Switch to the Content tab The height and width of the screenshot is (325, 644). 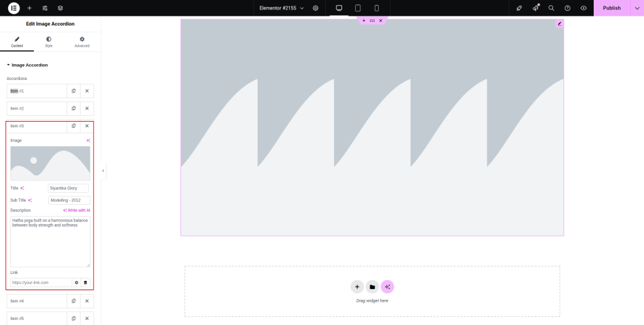tap(17, 42)
